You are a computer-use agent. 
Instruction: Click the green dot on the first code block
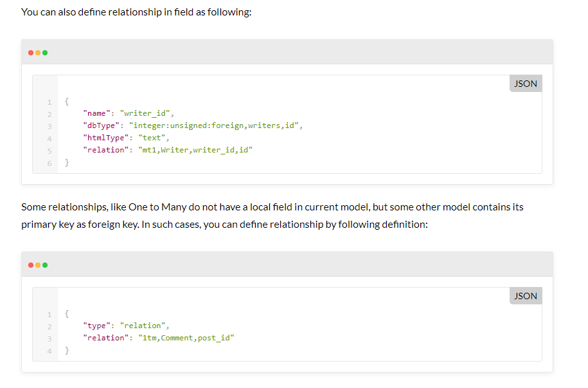45,52
